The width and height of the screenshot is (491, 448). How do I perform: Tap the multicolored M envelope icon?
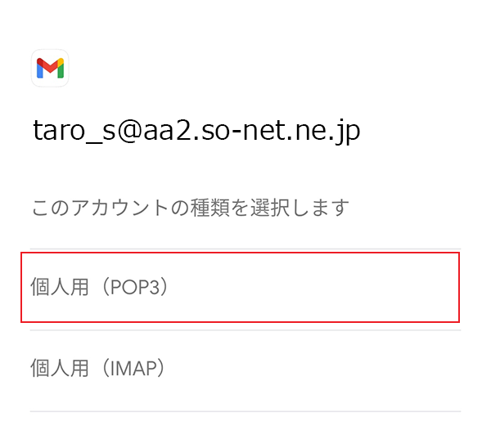click(50, 68)
